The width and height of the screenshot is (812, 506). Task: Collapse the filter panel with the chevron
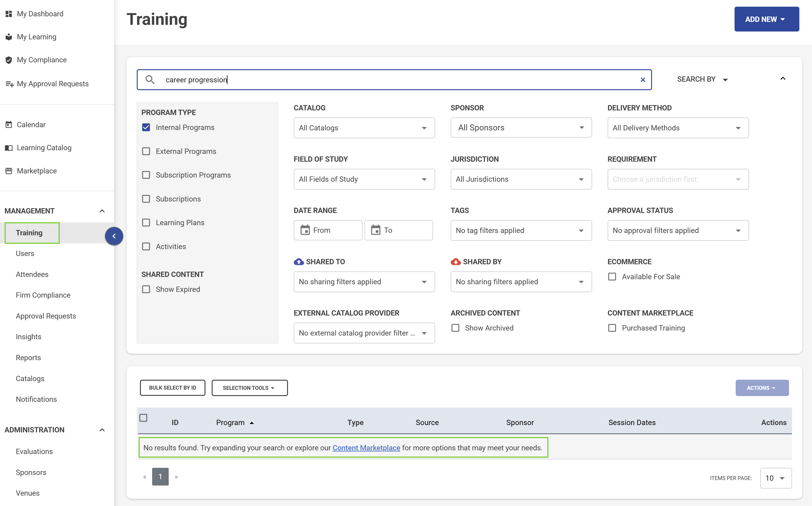pos(783,79)
